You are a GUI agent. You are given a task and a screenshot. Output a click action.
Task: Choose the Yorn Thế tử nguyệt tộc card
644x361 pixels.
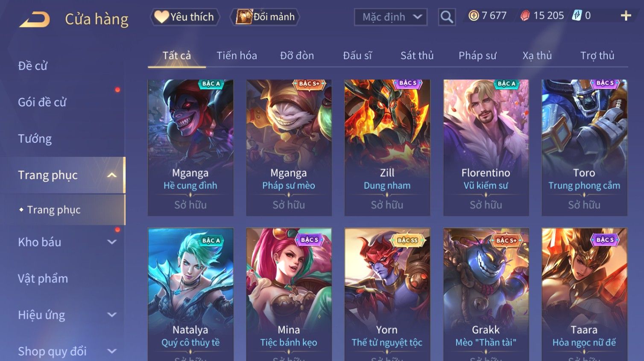(x=387, y=294)
